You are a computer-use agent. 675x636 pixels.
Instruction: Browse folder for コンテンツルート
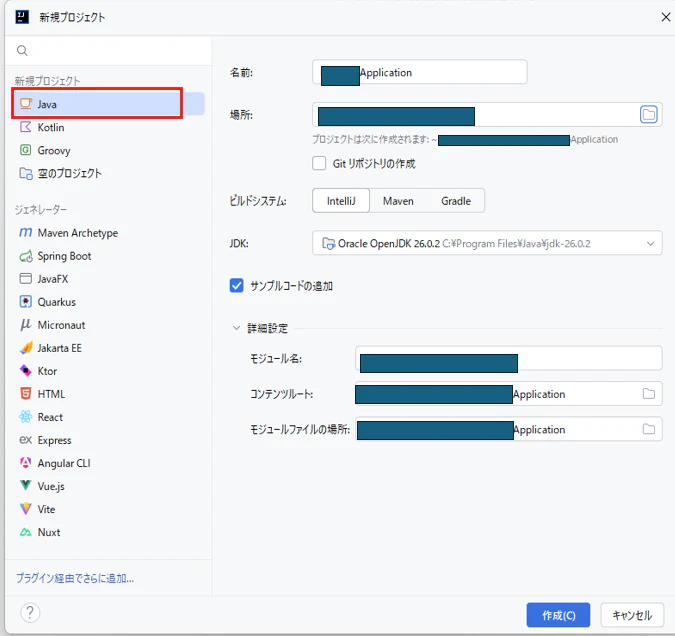pyautogui.click(x=648, y=394)
